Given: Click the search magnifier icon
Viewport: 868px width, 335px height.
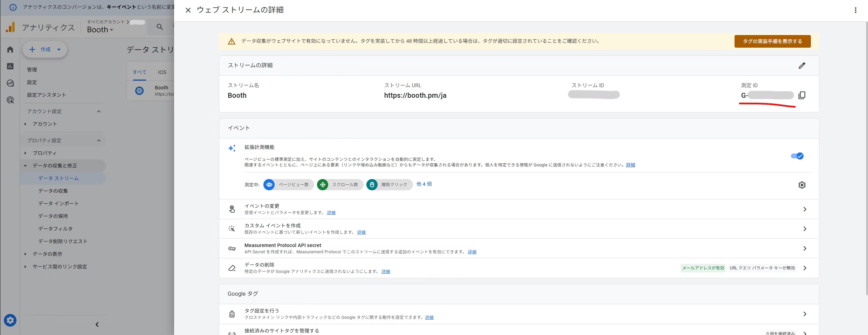Looking at the screenshot, I should [x=160, y=27].
